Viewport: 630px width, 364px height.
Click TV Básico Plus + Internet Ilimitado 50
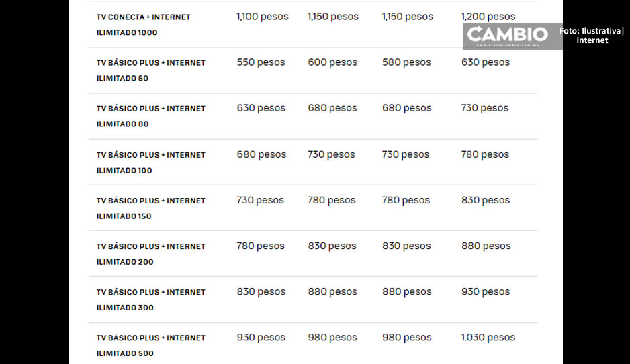click(x=150, y=71)
